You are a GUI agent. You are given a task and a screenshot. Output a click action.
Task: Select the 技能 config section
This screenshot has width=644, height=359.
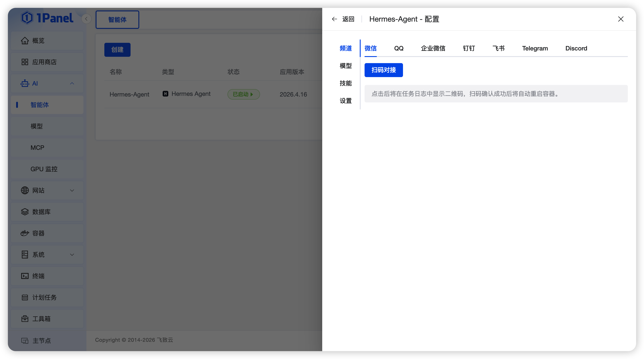346,83
